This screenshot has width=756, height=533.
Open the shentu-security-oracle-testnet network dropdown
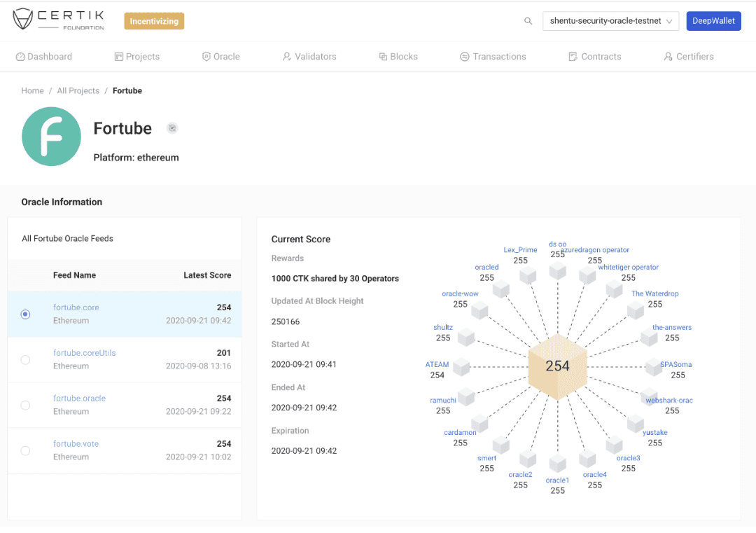(610, 21)
